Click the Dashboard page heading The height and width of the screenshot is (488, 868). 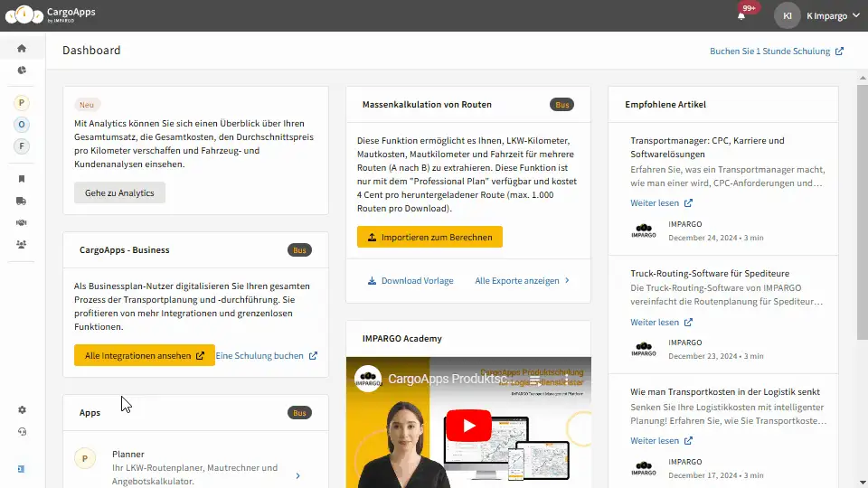click(x=91, y=51)
